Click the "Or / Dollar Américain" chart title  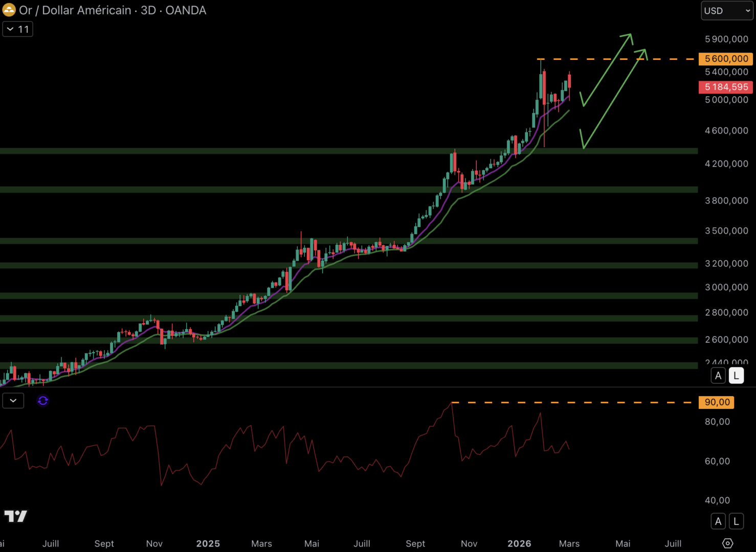[x=75, y=10]
